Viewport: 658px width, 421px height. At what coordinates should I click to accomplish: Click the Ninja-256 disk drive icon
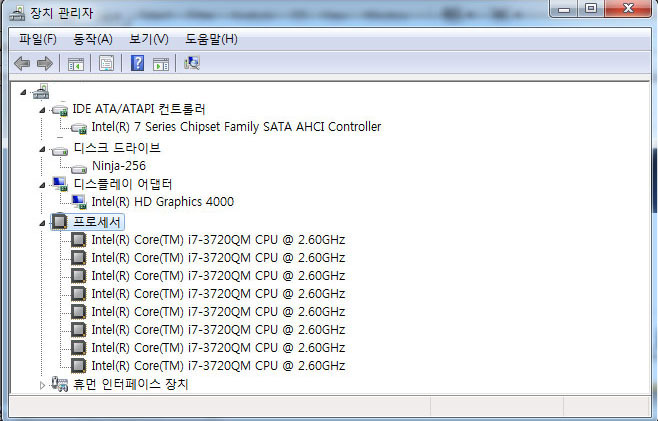click(x=78, y=169)
